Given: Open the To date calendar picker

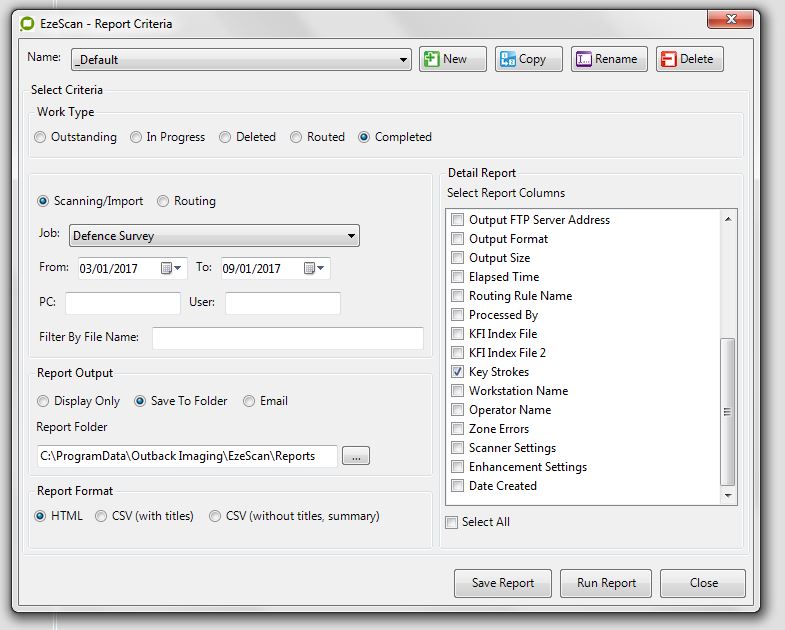Looking at the screenshot, I should pyautogui.click(x=314, y=268).
